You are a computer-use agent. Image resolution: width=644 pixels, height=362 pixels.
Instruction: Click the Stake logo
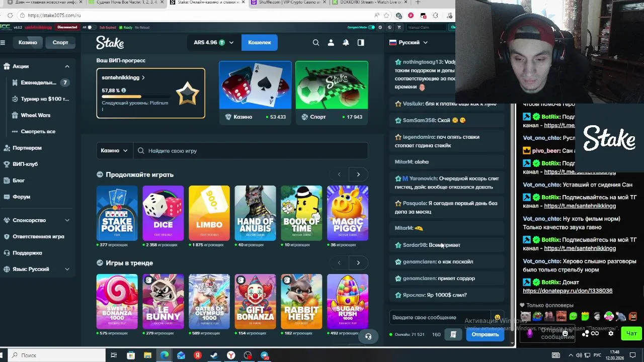click(x=110, y=42)
